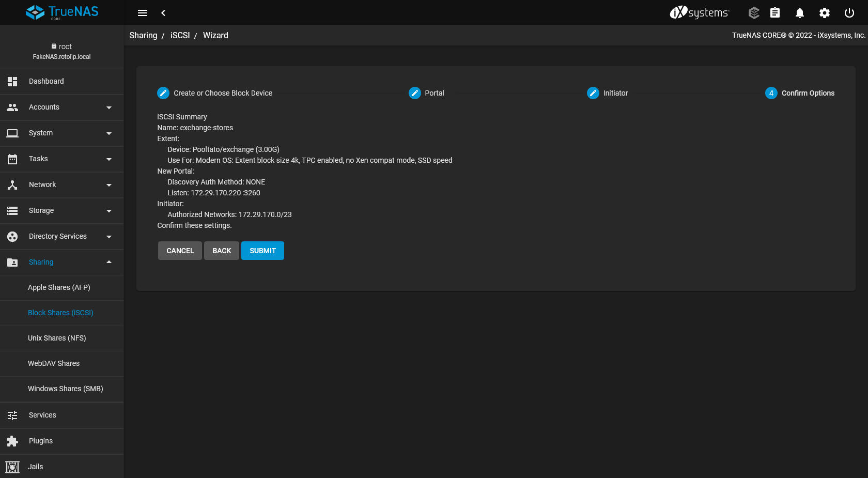
Task: Open the TrueCommand status icon
Action: point(754,13)
